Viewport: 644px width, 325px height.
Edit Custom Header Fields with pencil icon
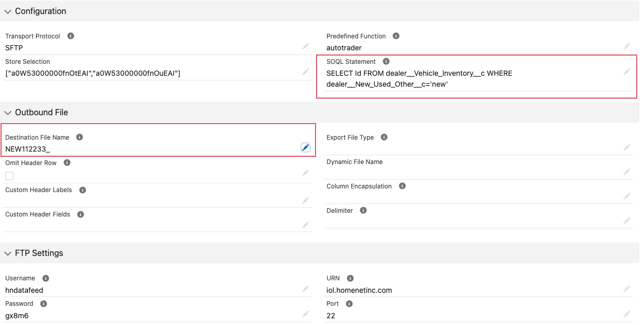coord(306,225)
